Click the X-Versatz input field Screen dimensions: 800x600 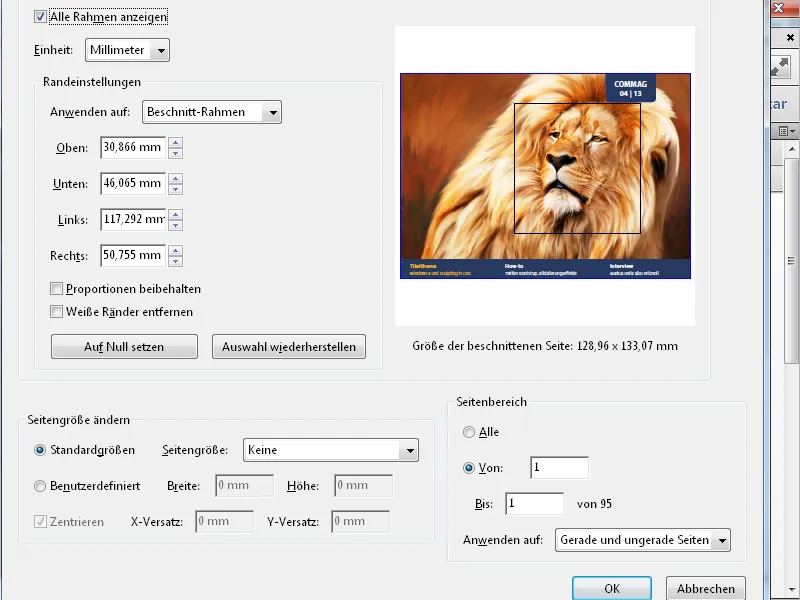point(224,521)
